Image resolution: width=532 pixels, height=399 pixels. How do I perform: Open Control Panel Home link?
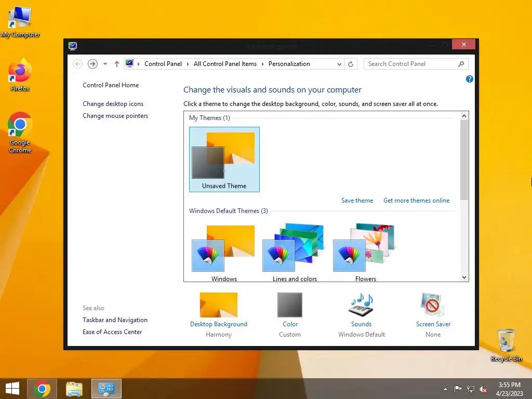111,85
